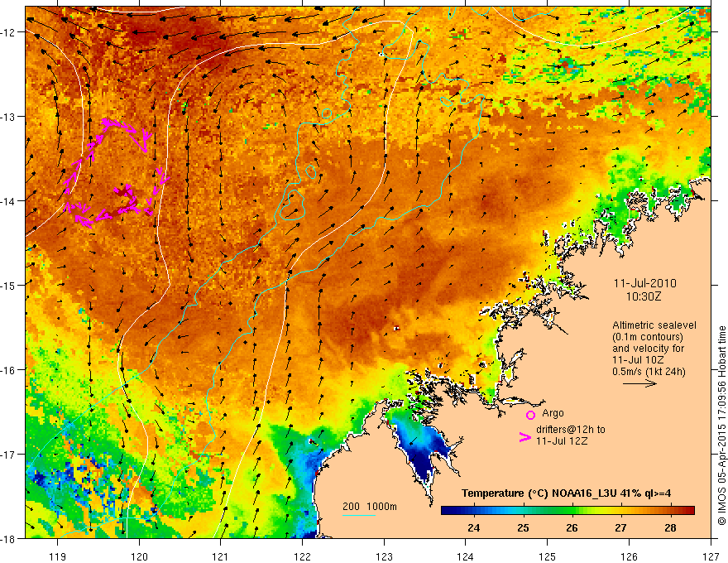Click the latitude axis label -14
728x563 pixels.
(x=9, y=201)
